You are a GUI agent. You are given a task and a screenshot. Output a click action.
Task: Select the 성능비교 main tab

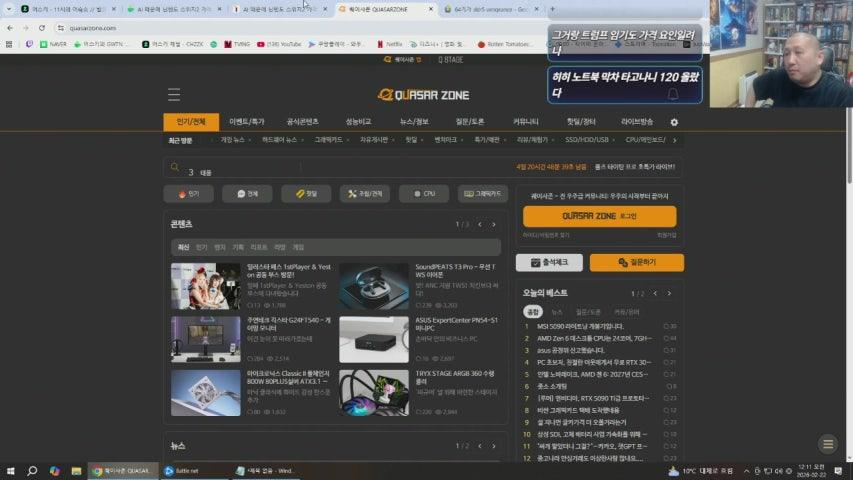358,122
